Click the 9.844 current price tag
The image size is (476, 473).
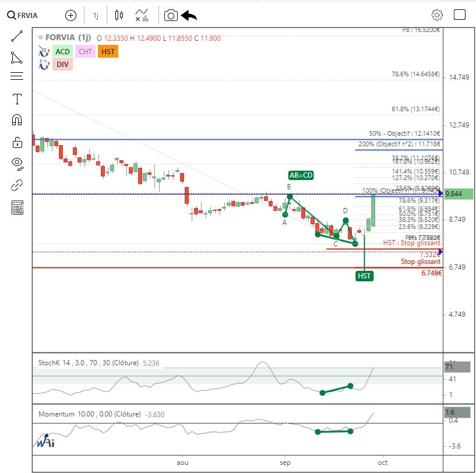click(x=459, y=194)
